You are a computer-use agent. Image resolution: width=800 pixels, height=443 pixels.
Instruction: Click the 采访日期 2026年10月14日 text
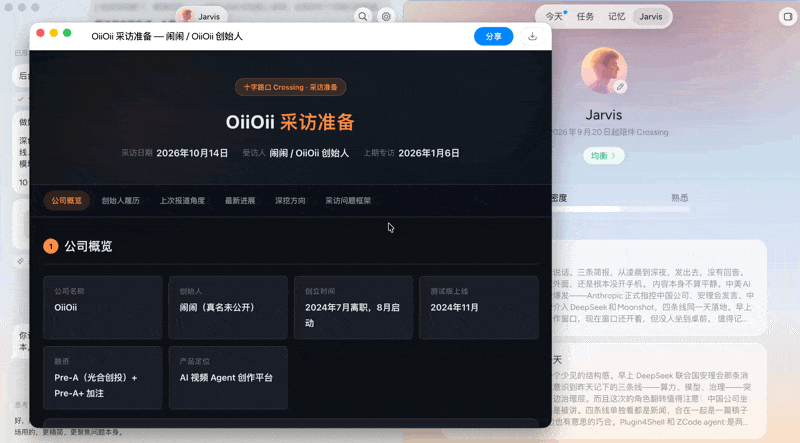pyautogui.click(x=174, y=153)
